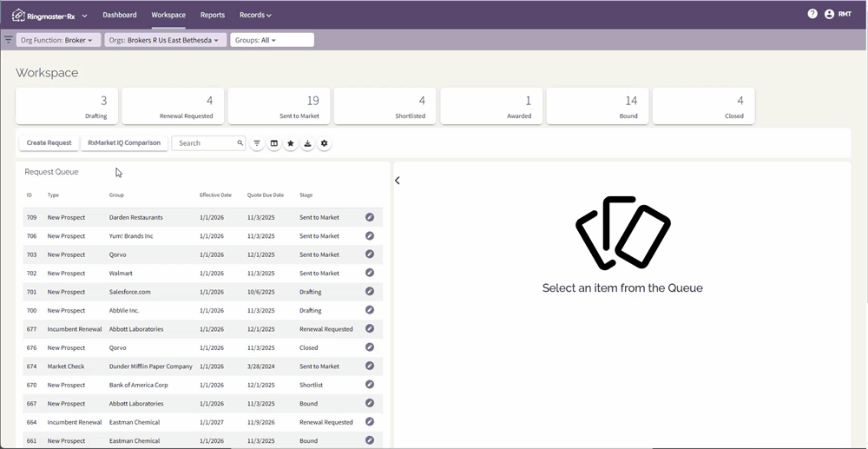Image resolution: width=868 pixels, height=449 pixels.
Task: Sort by the ID column header
Action: click(30, 195)
